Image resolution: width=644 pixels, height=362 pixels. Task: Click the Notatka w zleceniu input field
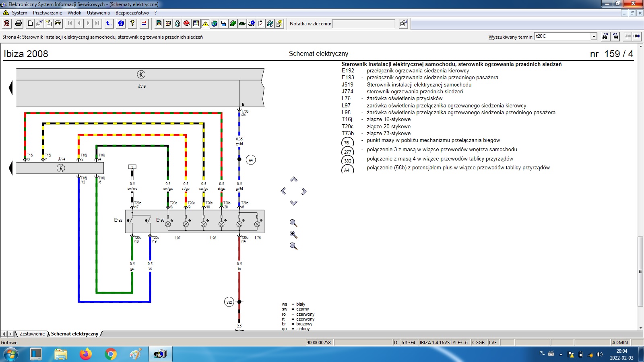[x=364, y=24]
